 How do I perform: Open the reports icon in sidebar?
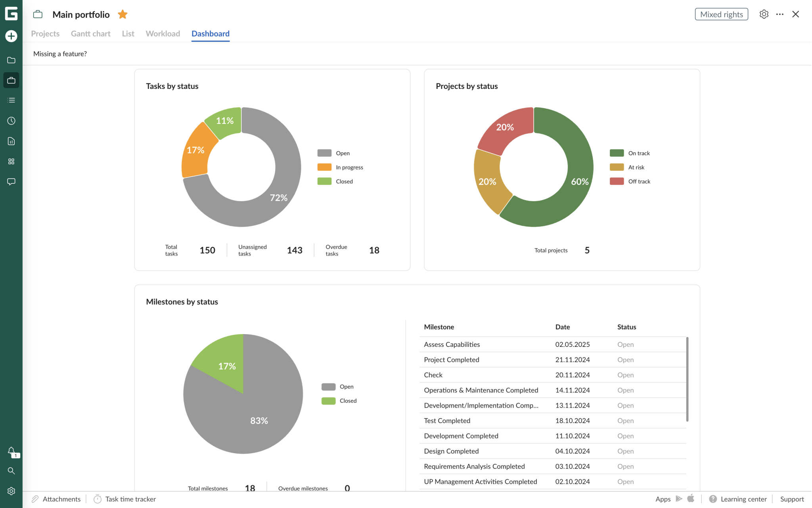tap(11, 141)
